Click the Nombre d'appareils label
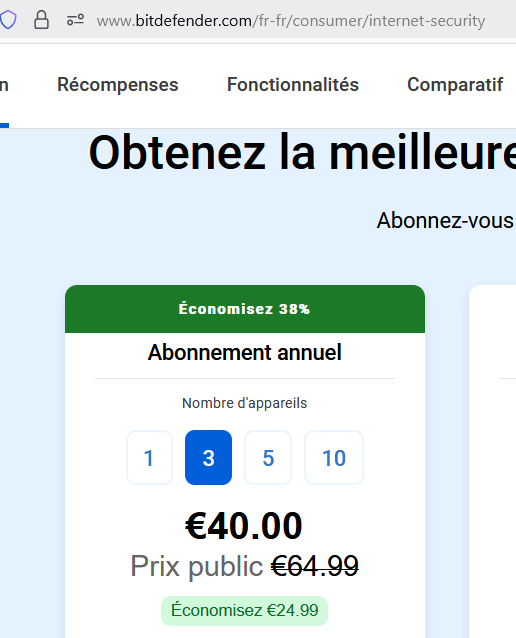 (245, 403)
